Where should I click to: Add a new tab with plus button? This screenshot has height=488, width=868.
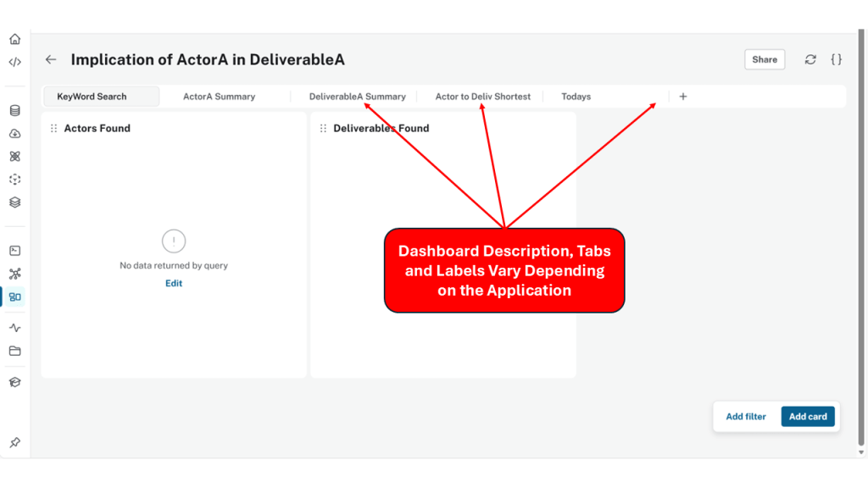coord(683,97)
